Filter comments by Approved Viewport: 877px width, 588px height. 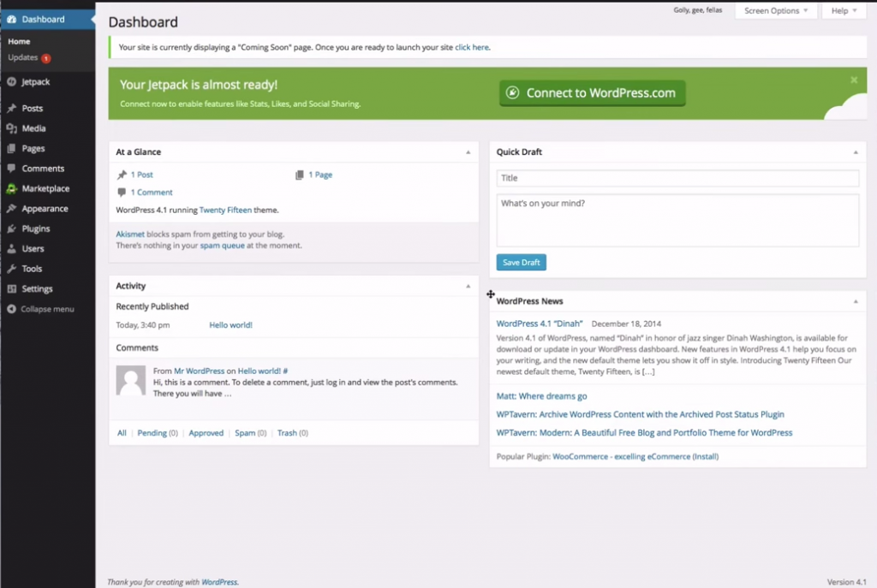click(206, 432)
